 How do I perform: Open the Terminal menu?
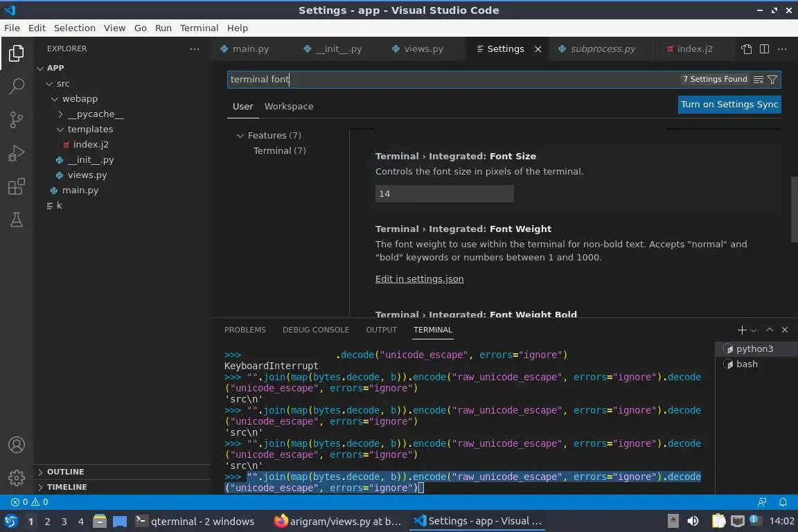[199, 28]
